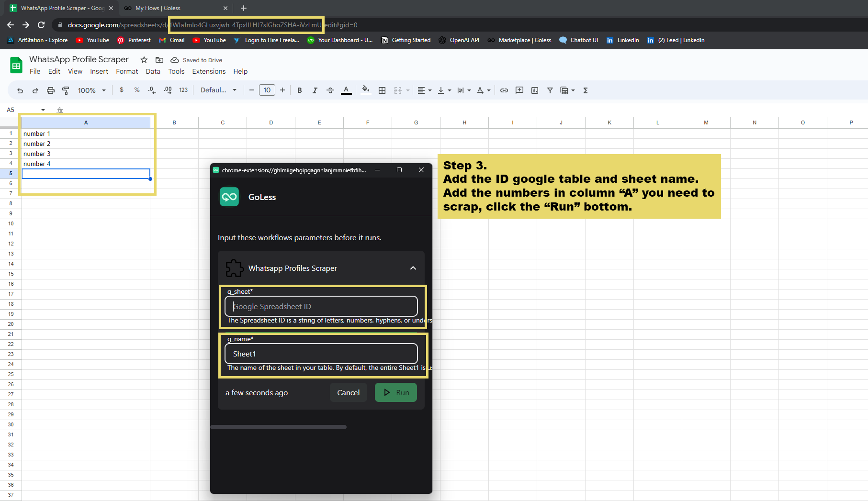The height and width of the screenshot is (501, 868).
Task: Open the borders menu
Action: 382,90
